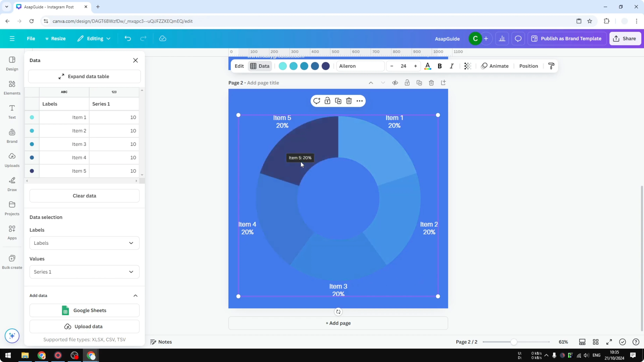
Task: Open Canva Assistant sparkle icon
Action: point(12,336)
